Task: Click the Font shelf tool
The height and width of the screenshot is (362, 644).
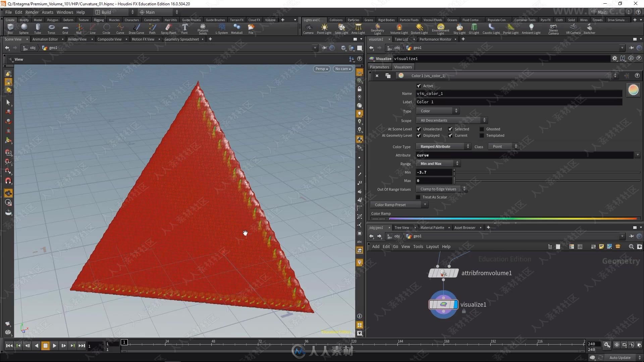Action: pos(184,29)
